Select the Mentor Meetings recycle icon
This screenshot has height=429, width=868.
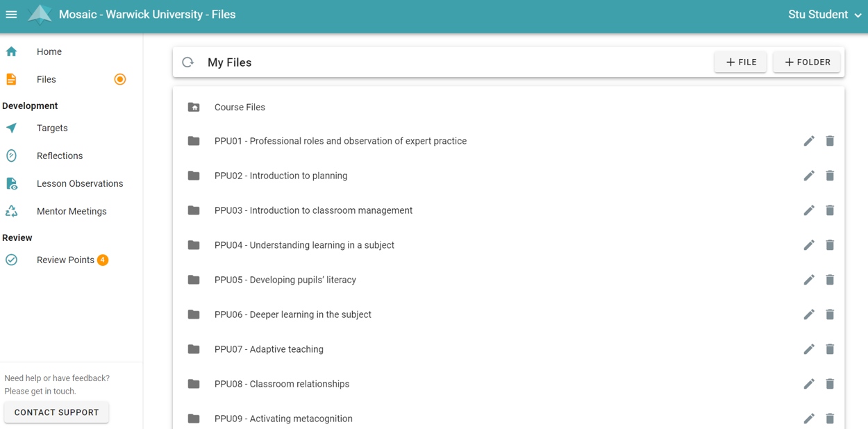pyautogui.click(x=12, y=211)
